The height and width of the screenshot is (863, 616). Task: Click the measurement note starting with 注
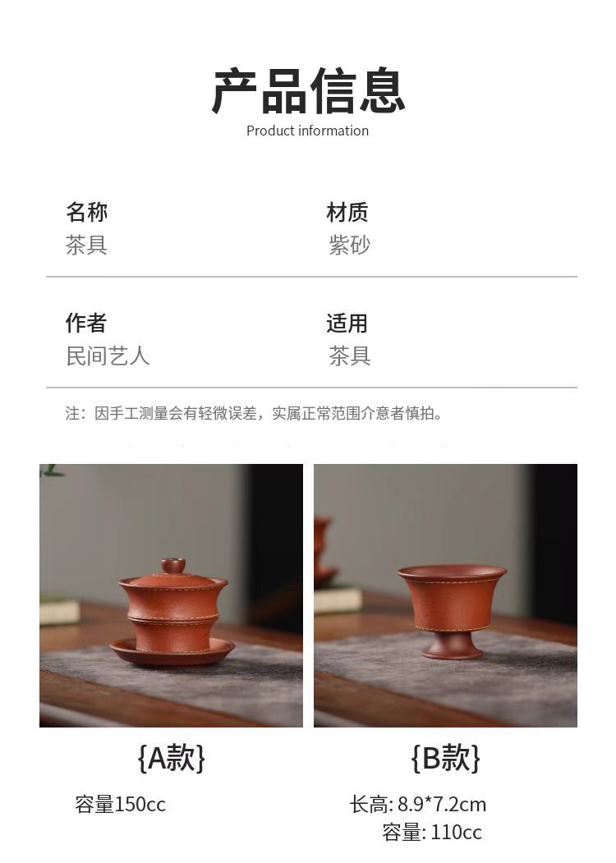tap(254, 413)
